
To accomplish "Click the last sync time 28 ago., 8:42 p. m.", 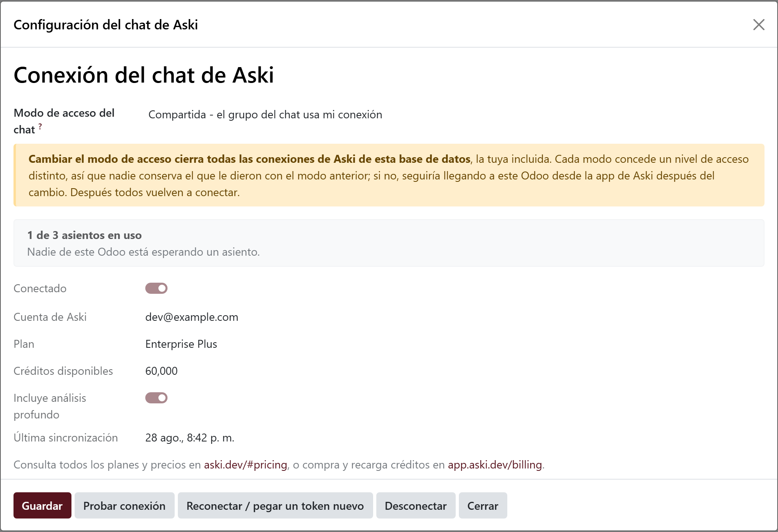I will point(190,438).
